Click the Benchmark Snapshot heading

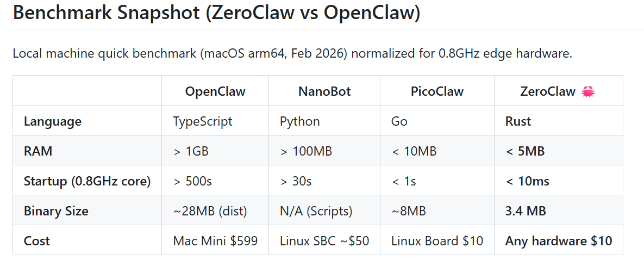216,13
